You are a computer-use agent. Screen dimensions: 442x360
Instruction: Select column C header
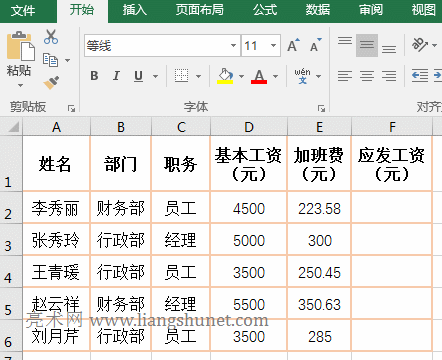coord(181,127)
